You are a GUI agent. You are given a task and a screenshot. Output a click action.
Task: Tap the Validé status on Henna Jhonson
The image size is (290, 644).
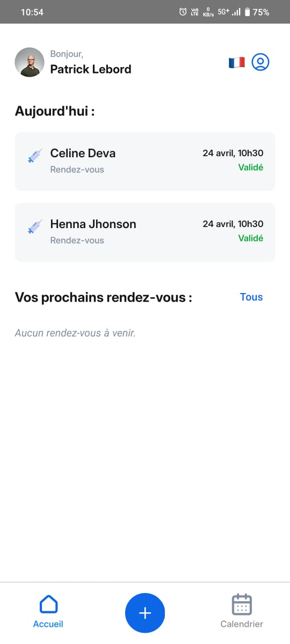[251, 238]
